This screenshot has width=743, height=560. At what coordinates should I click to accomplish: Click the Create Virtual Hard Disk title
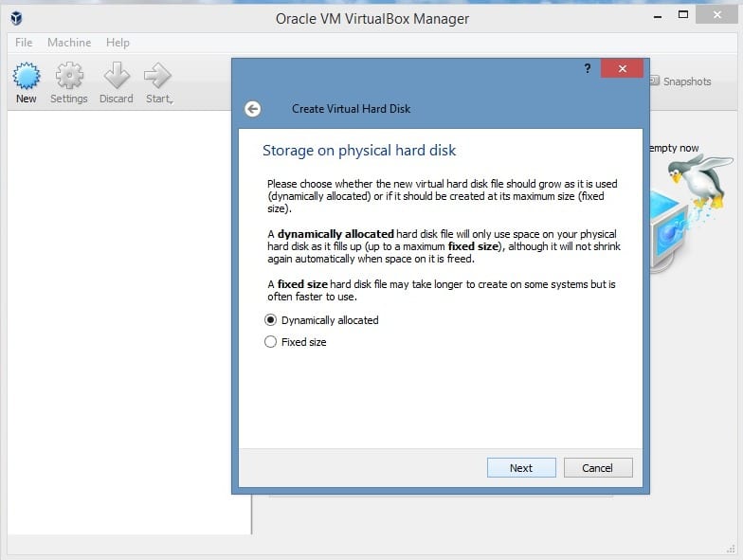tap(351, 109)
